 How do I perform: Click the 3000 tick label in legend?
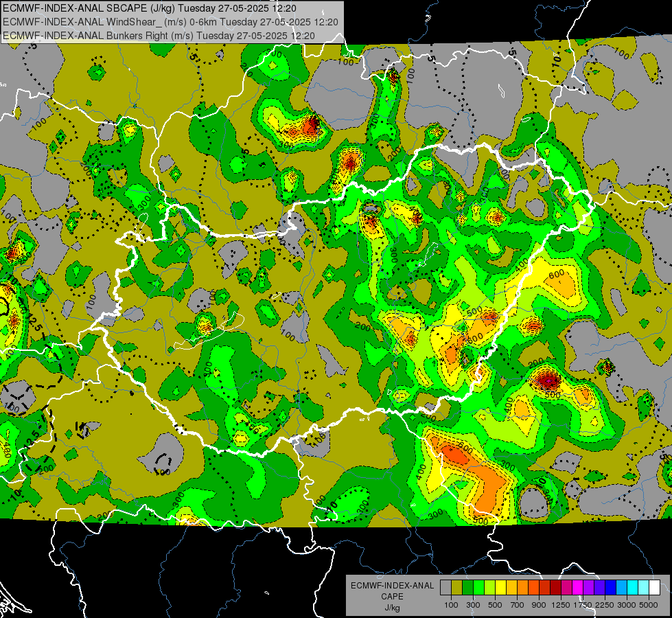click(x=627, y=605)
